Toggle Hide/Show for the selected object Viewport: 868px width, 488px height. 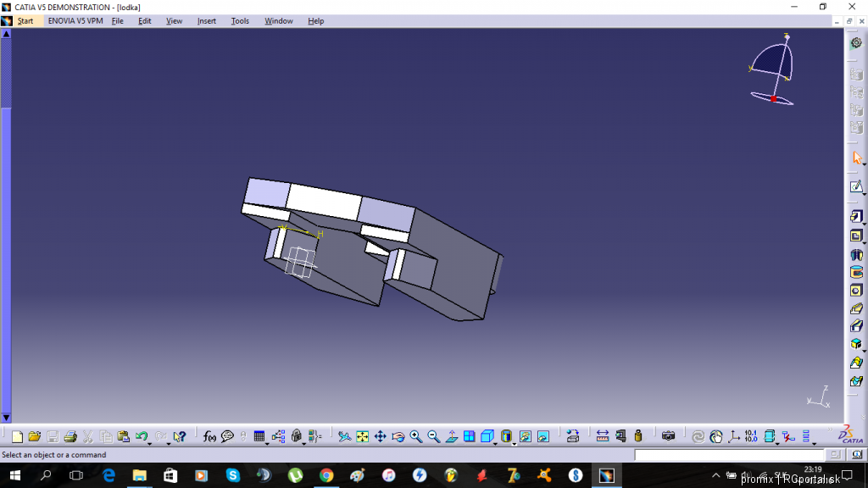526,436
